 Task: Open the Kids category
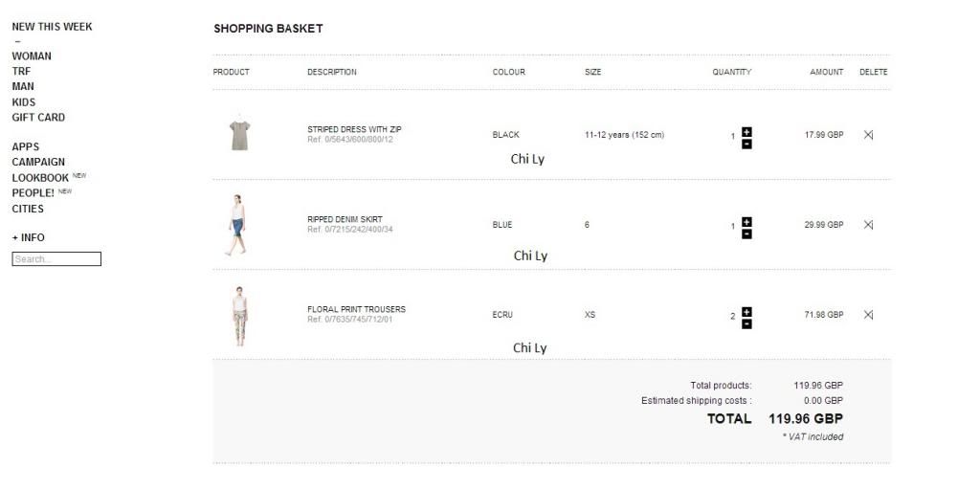[x=24, y=102]
